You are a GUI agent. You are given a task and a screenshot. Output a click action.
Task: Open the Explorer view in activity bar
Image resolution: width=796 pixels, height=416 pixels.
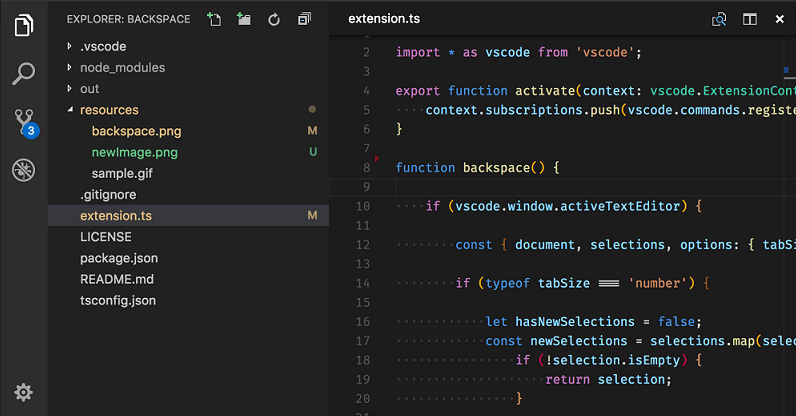(24, 24)
